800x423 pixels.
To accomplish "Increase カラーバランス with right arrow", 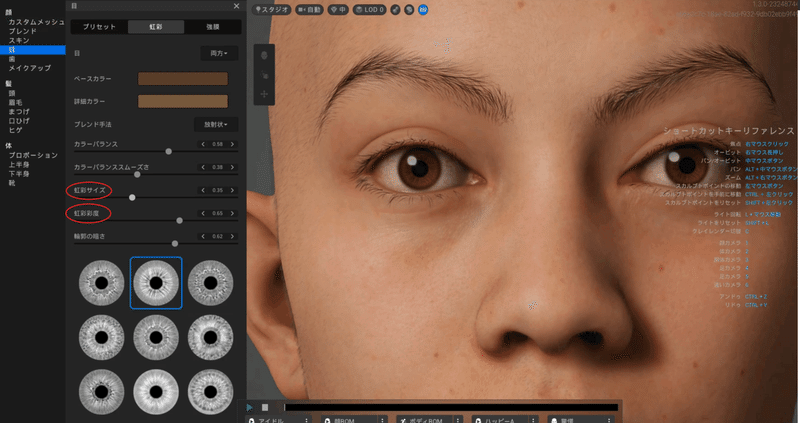I will (x=233, y=144).
